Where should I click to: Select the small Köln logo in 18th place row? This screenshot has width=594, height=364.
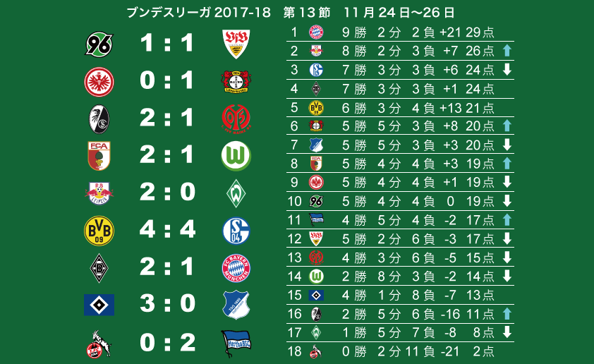click(315, 352)
